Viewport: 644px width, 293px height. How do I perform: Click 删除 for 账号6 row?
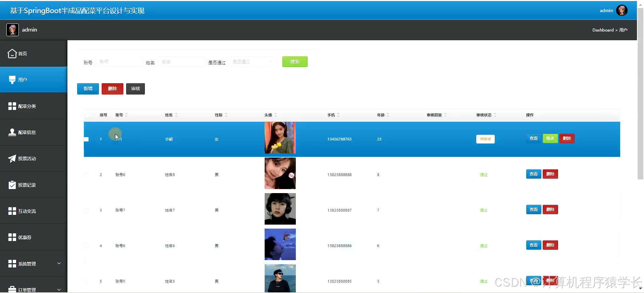[x=550, y=245]
